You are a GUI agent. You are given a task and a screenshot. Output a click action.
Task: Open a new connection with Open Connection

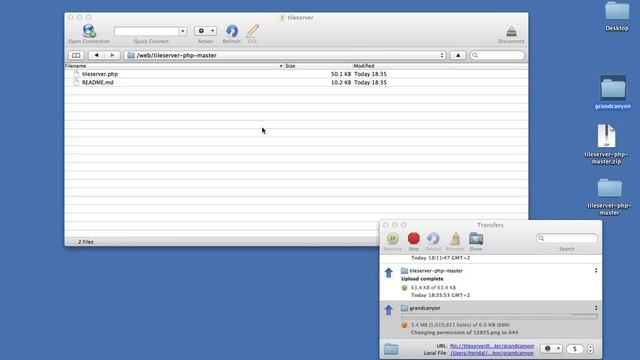tap(89, 33)
